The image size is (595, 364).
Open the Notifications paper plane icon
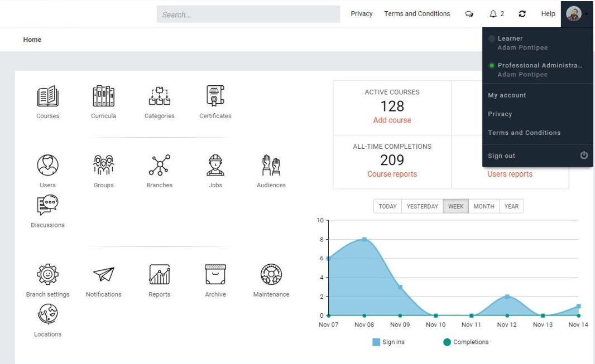(x=104, y=274)
